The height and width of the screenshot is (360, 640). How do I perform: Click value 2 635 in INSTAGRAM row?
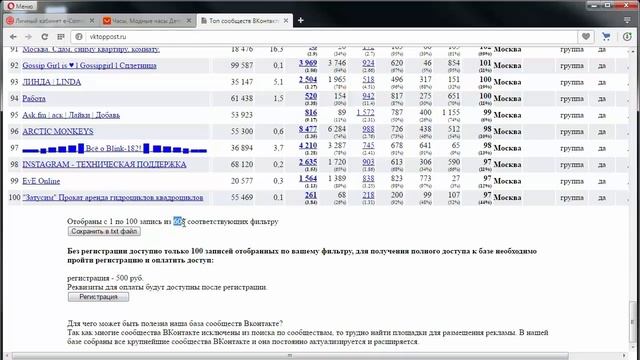[x=308, y=162]
